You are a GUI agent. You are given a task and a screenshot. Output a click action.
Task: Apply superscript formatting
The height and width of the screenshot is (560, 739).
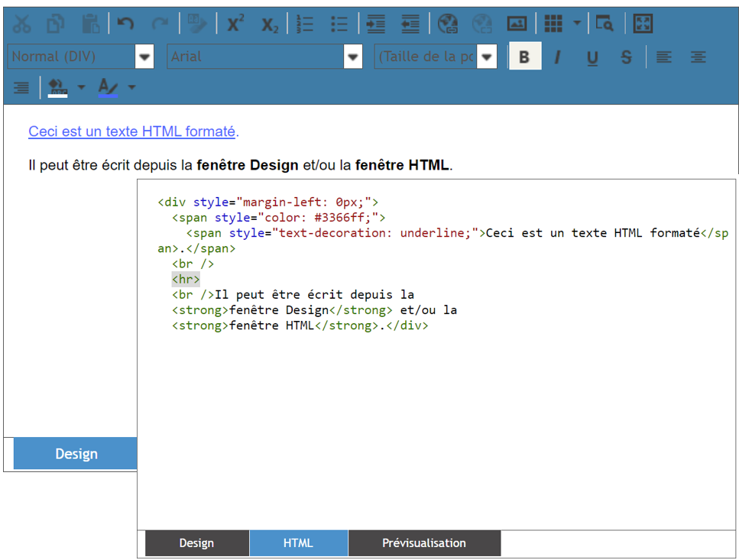pos(235,24)
